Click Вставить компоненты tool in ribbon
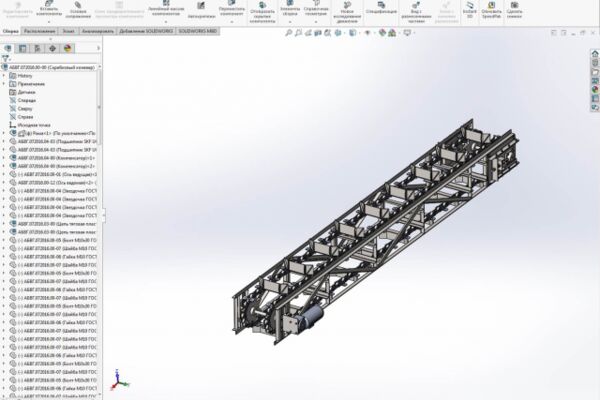The height and width of the screenshot is (400, 600). [x=49, y=9]
